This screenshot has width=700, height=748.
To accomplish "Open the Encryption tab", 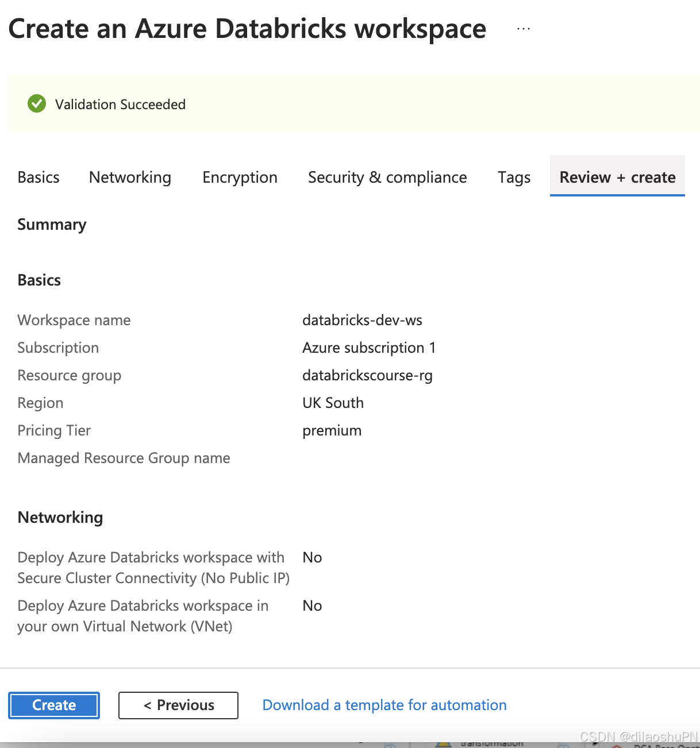I will click(x=240, y=177).
